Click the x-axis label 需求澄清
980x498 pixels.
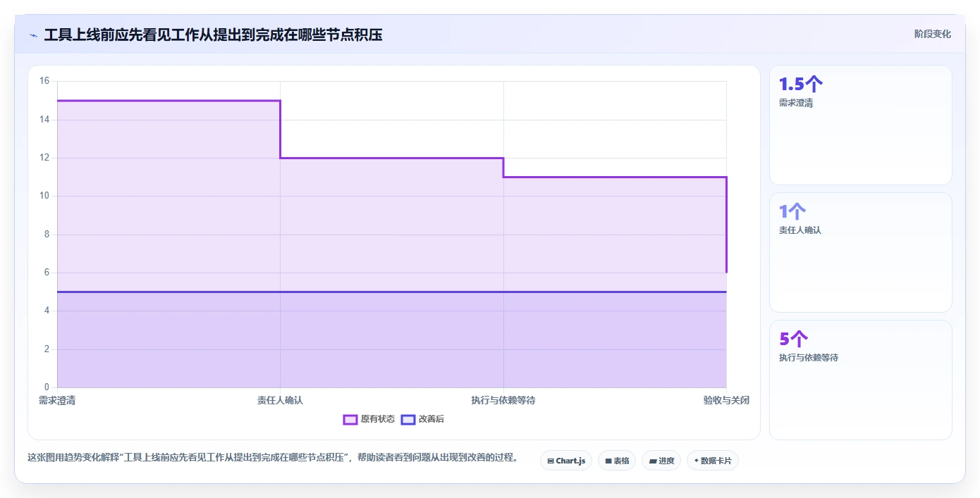(x=57, y=400)
